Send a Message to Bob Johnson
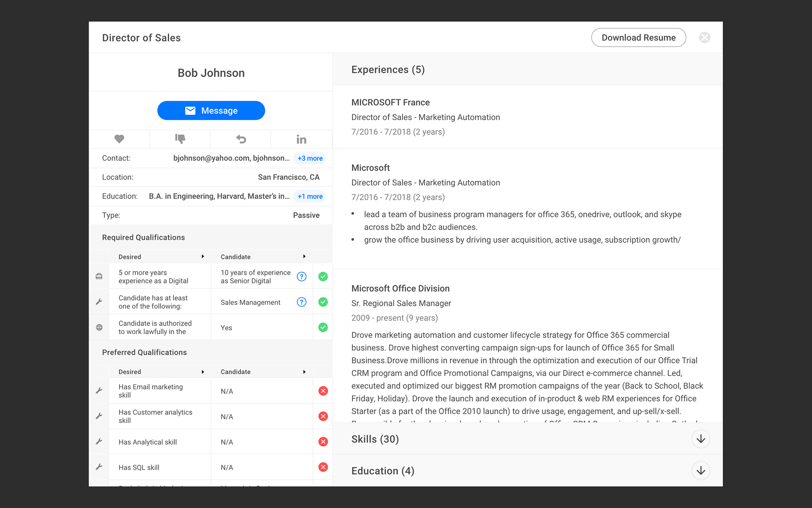The image size is (812, 508). (x=211, y=110)
